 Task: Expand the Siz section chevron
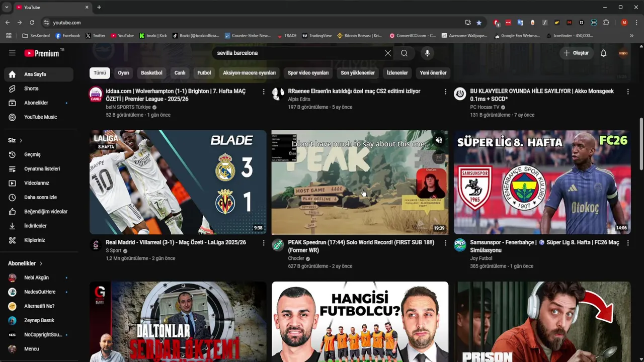point(21,140)
